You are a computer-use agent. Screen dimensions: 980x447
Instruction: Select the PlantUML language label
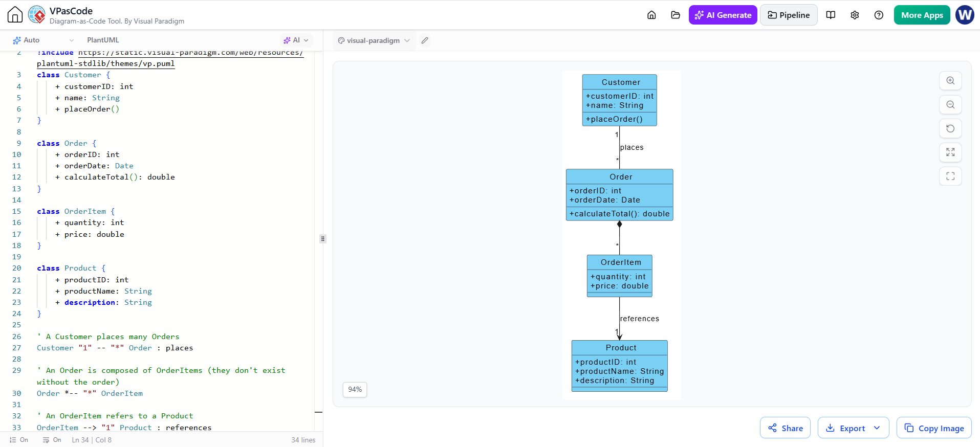click(x=103, y=40)
